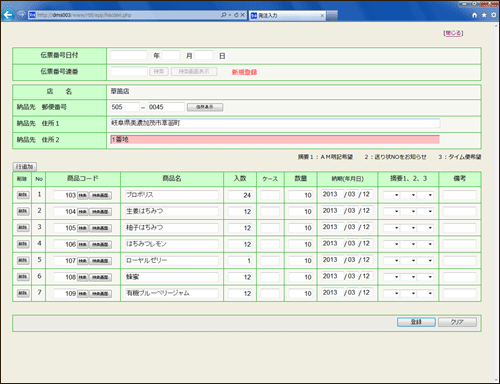Expand first 摘要 dropdown in row 1
The width and height of the screenshot is (500, 384).
click(x=391, y=195)
